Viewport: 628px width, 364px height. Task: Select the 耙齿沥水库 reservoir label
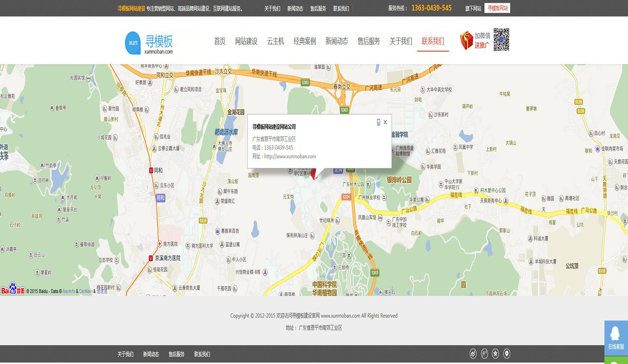point(226,131)
